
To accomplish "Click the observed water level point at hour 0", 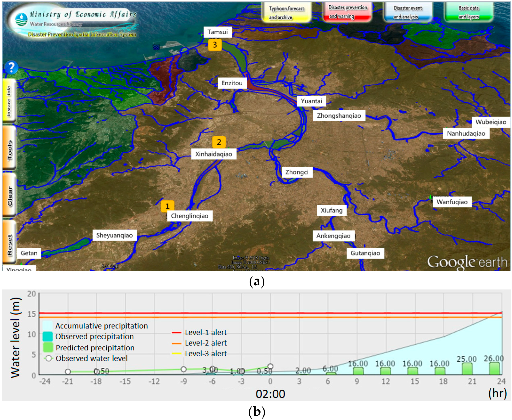I will [x=270, y=367].
